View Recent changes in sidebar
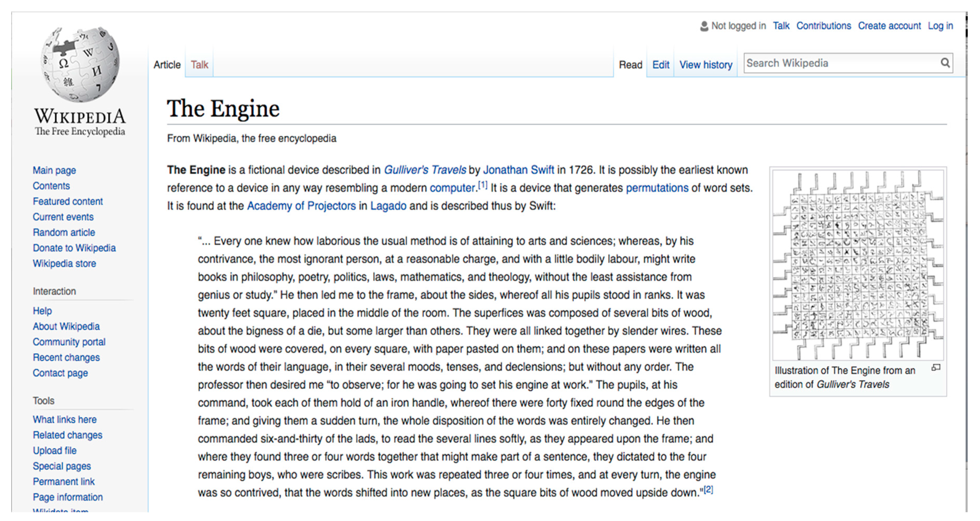Screen dimensions: 980x521 (66, 358)
